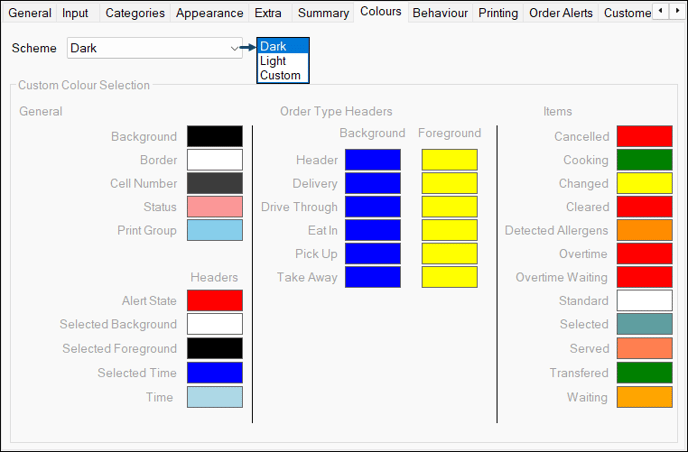Click the orange Detected Allergens swatch
688x452 pixels.
pyautogui.click(x=644, y=231)
